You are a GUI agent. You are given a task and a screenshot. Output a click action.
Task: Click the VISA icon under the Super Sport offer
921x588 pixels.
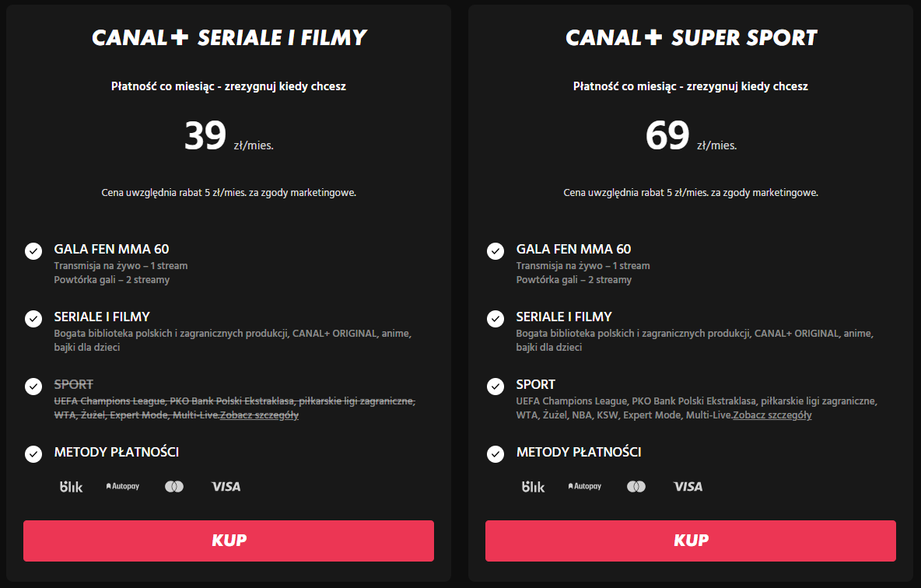tap(688, 486)
